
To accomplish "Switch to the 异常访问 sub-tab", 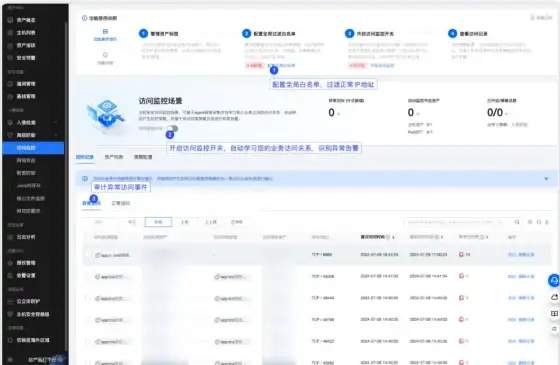I will tap(91, 203).
